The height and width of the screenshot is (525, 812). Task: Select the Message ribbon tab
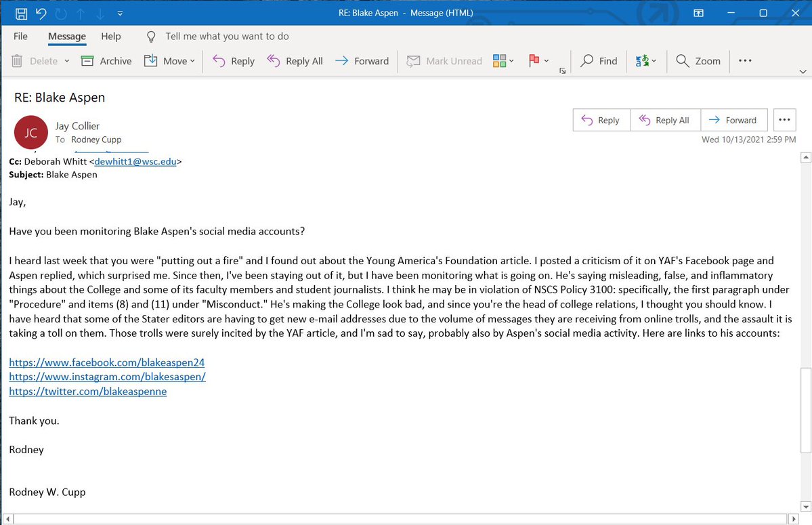(67, 37)
